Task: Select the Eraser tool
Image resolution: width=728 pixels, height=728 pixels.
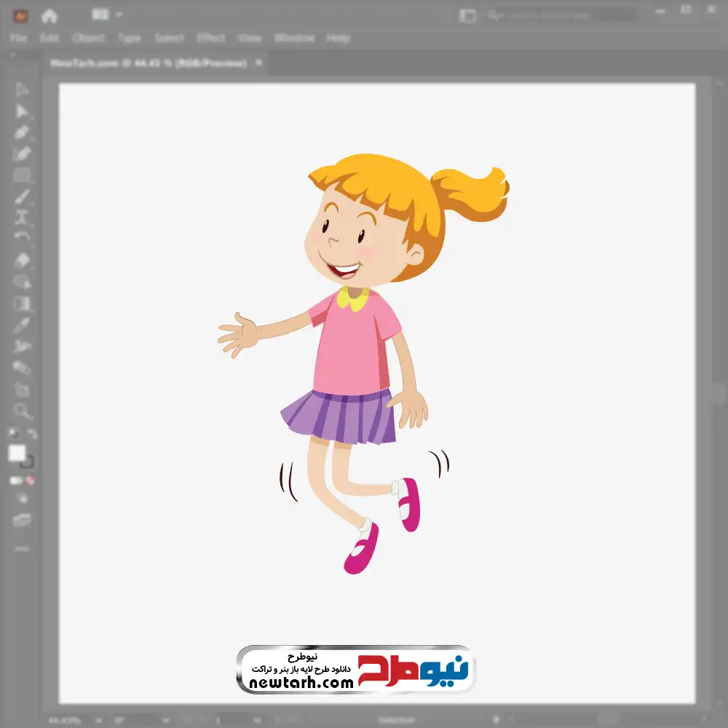Action: point(22,260)
